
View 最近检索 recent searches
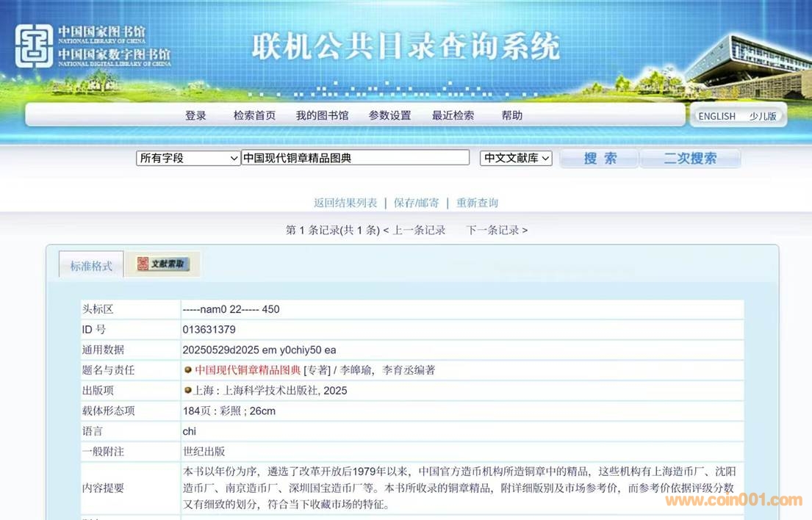coord(453,115)
